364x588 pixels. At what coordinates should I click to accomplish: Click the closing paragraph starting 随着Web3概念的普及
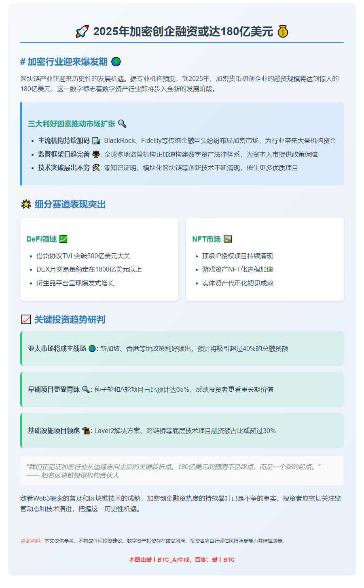click(181, 504)
